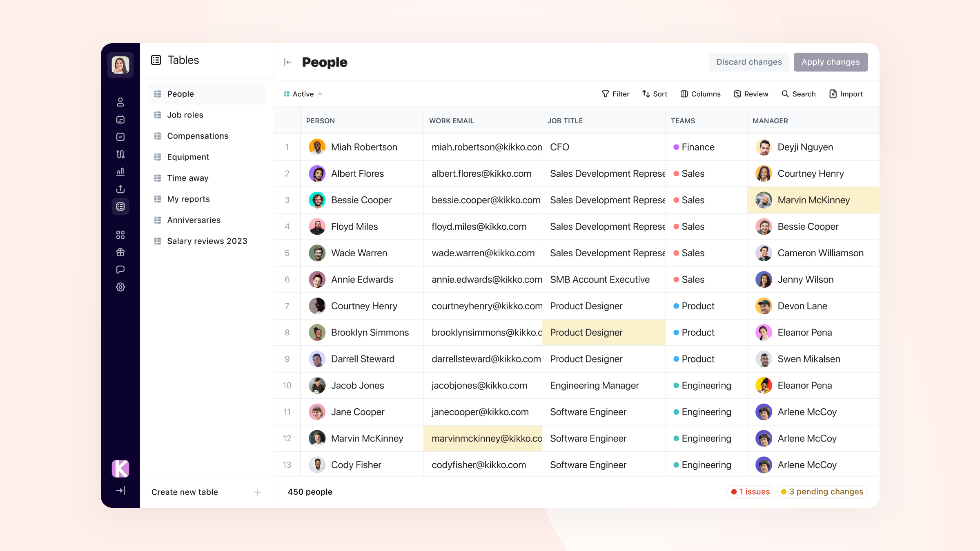Click the 3 pending changes badge
The height and width of the screenshot is (551, 980).
pos(822,491)
